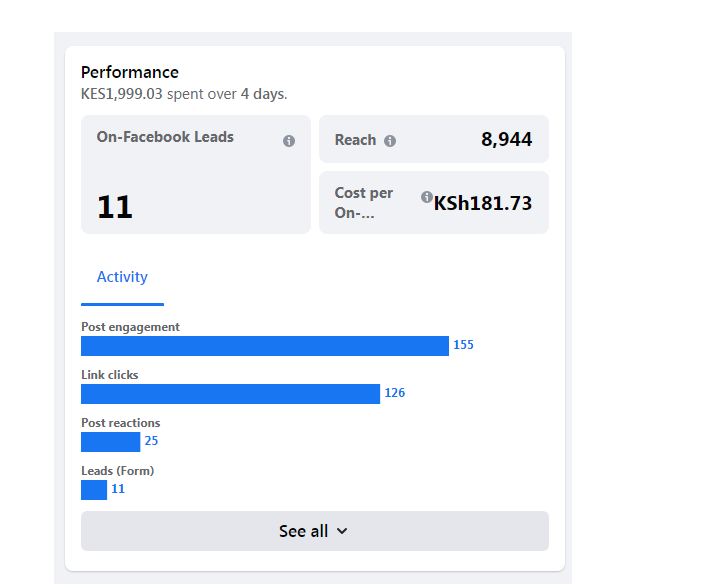Open the Reach 8,944 card
This screenshot has width=717, height=588.
pyautogui.click(x=434, y=139)
